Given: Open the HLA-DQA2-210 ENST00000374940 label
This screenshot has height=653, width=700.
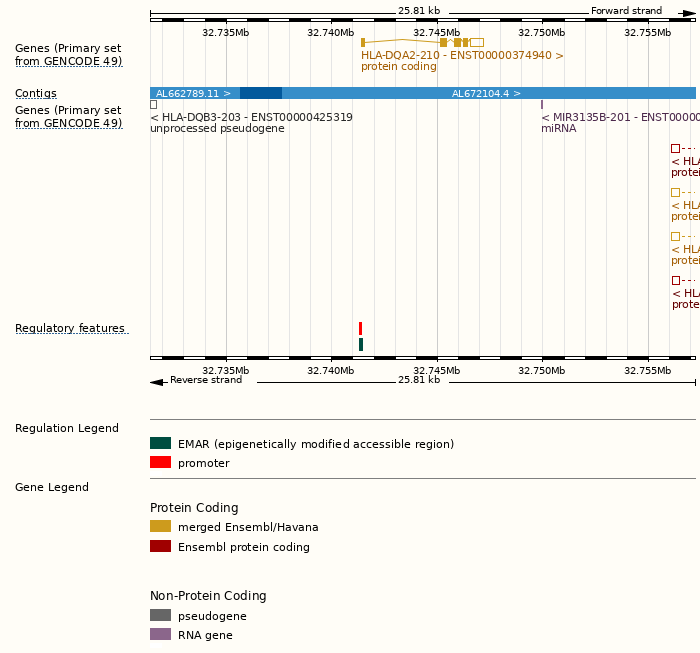Looking at the screenshot, I should pyautogui.click(x=462, y=55).
